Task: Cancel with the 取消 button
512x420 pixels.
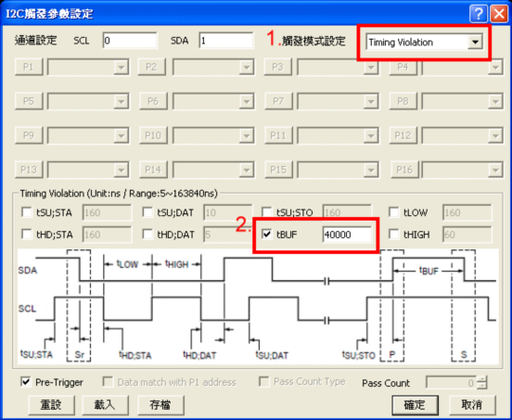Action: tap(472, 405)
